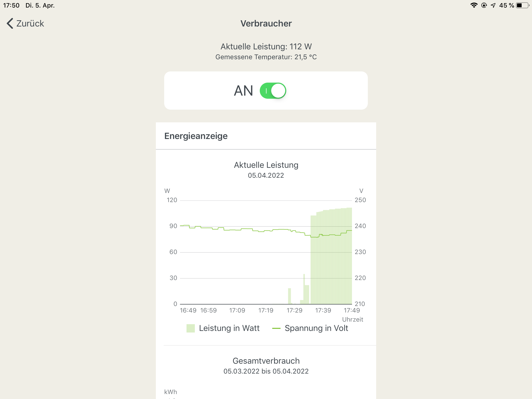Tap the status bar clock 17:50
This screenshot has height=399, width=532.
pyautogui.click(x=11, y=5)
